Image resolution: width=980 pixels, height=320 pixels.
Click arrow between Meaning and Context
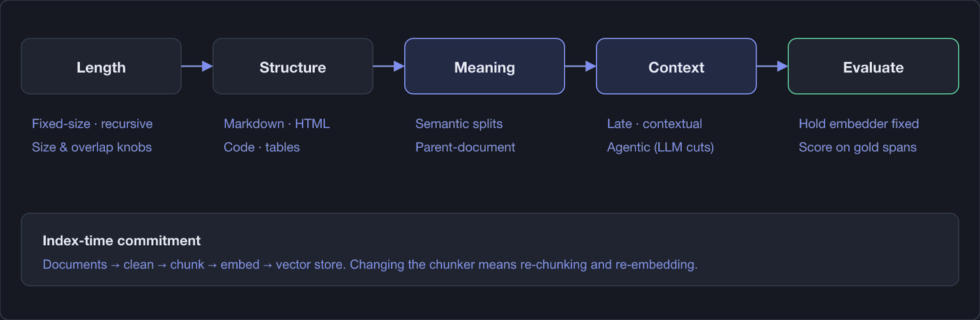(581, 66)
